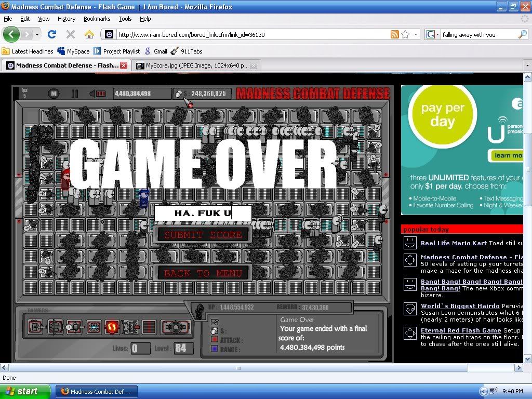Click the smiley site icon in address bar
532x399 pixels.
coord(109,35)
